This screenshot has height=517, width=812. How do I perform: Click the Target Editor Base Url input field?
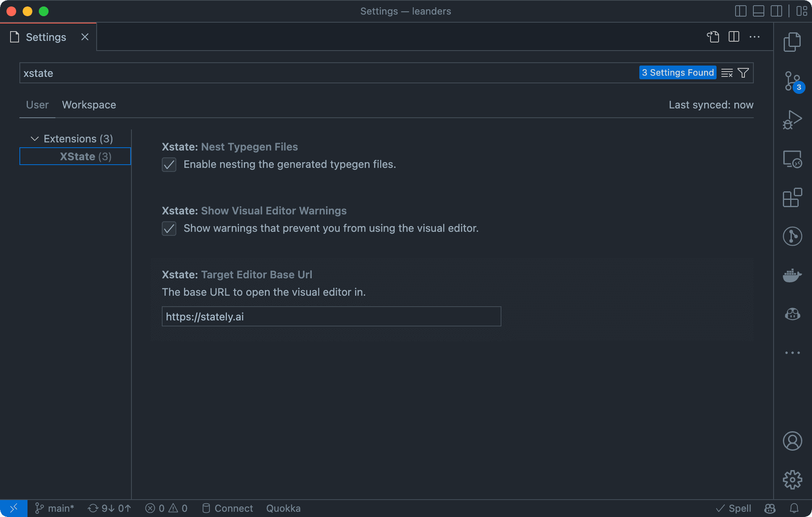coord(331,316)
